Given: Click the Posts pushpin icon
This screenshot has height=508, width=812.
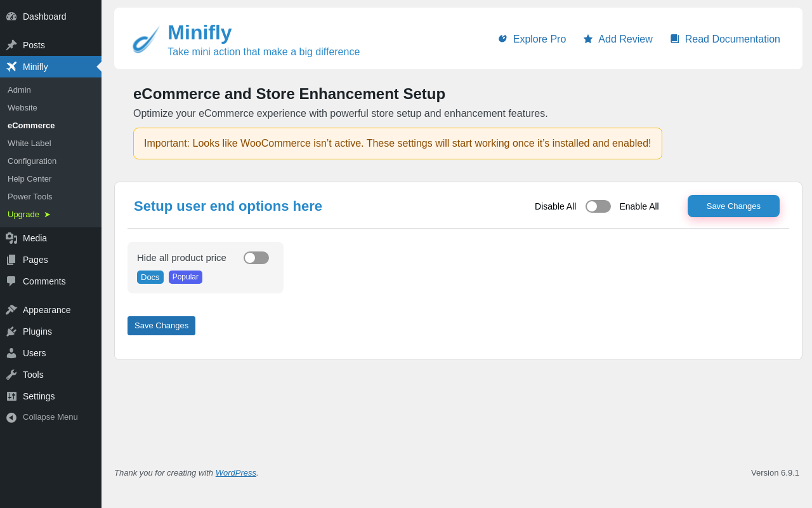Looking at the screenshot, I should (x=11, y=45).
